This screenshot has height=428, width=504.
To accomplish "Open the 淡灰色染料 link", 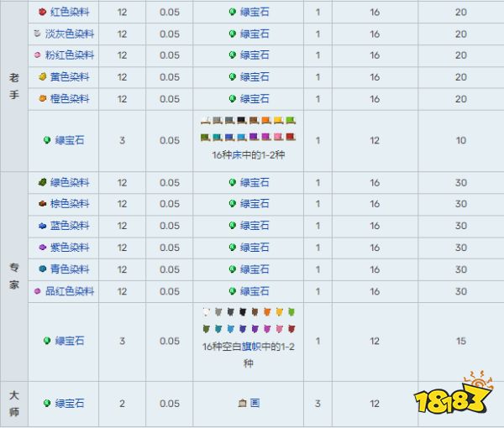I will 71,34.
